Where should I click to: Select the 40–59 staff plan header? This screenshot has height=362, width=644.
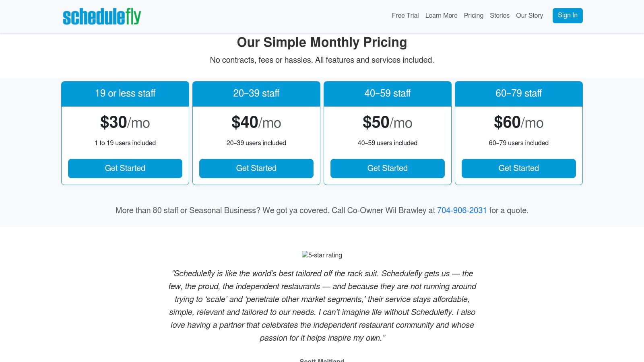(388, 93)
